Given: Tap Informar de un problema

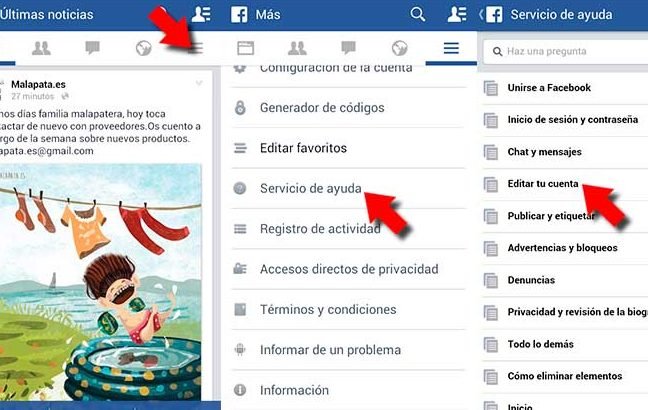Looking at the screenshot, I should point(330,350).
